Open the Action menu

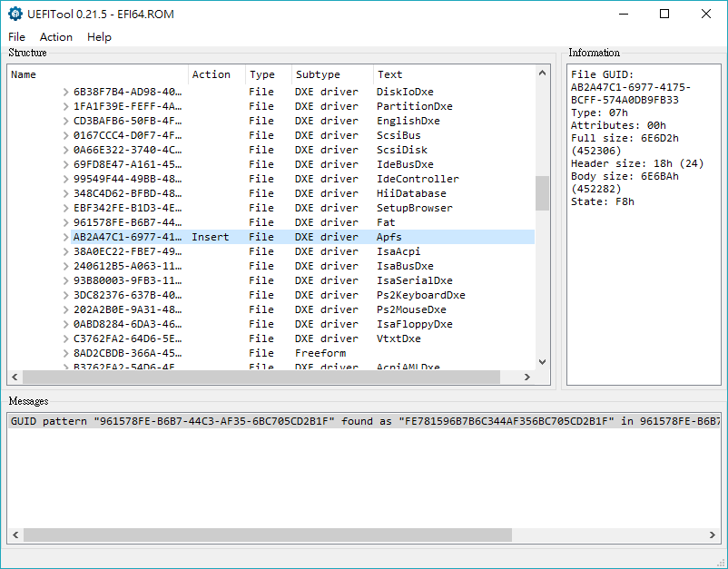56,37
